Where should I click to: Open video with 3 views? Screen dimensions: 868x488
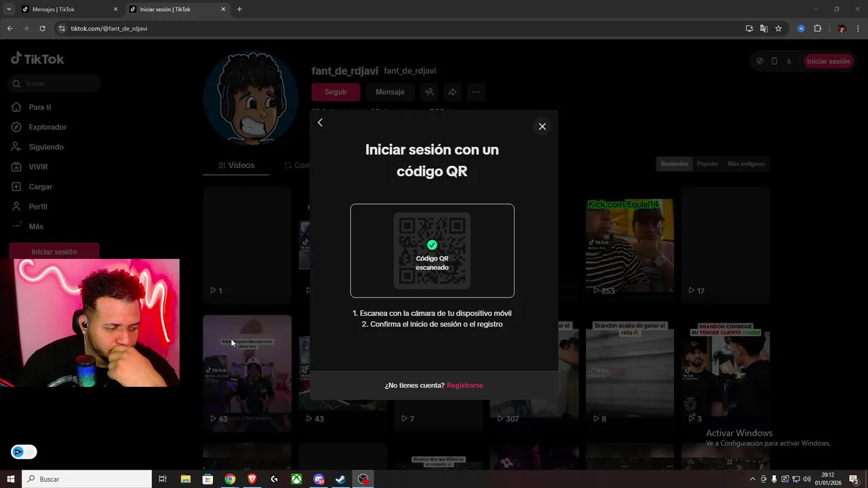tap(726, 373)
